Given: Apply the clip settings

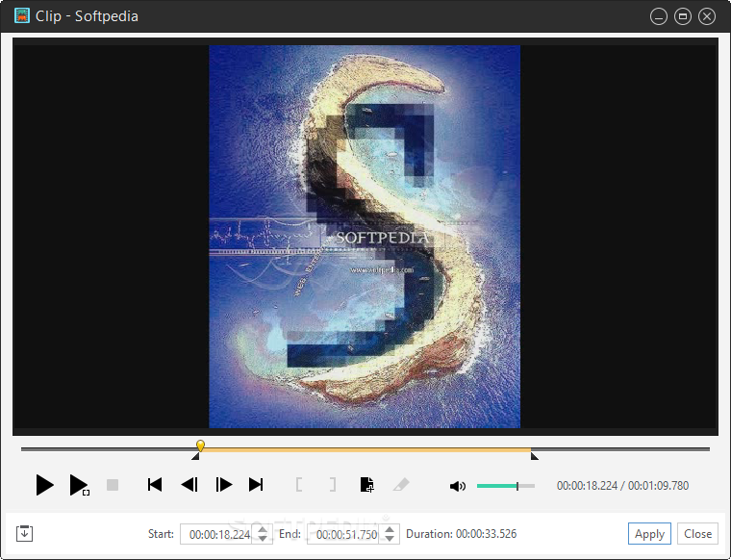Looking at the screenshot, I should point(649,533).
